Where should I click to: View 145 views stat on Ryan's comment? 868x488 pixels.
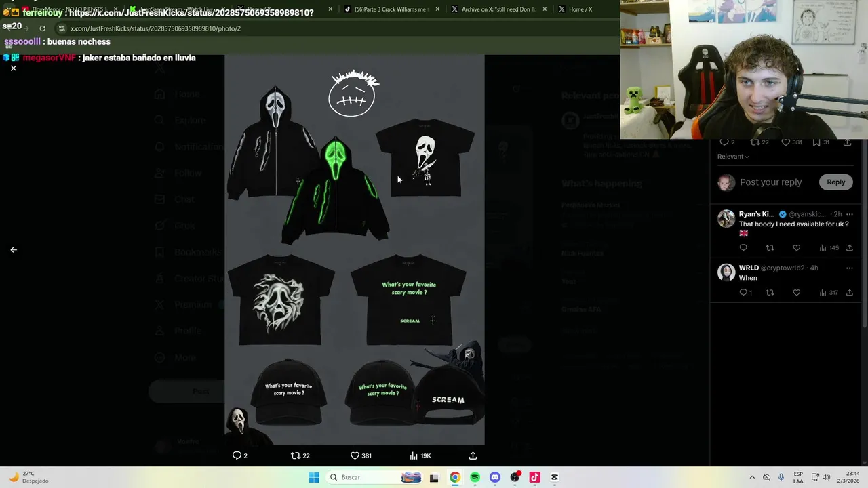click(x=829, y=248)
